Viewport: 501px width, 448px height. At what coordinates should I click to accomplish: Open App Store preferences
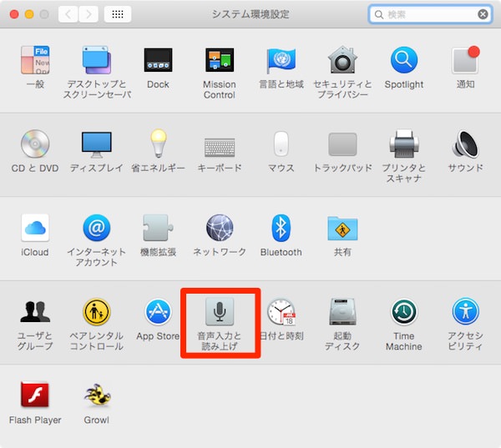tap(158, 311)
